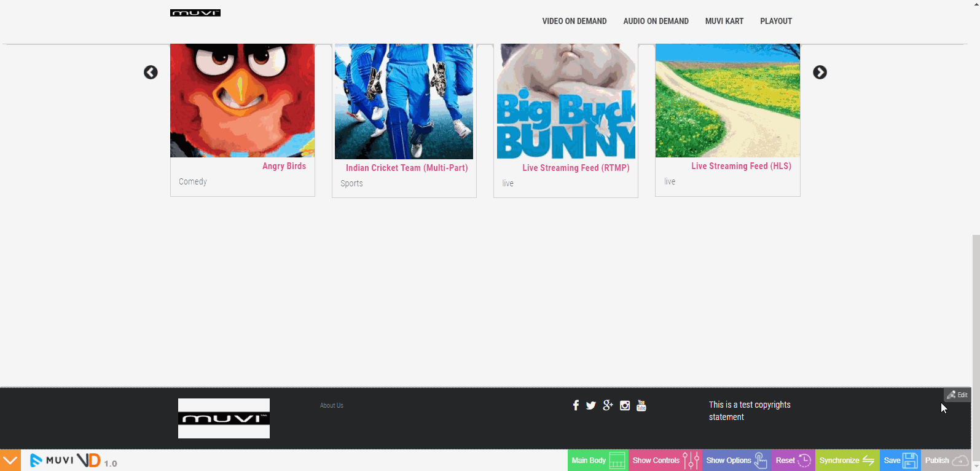
Task: Click the Edit button on footer
Action: [x=957, y=395]
